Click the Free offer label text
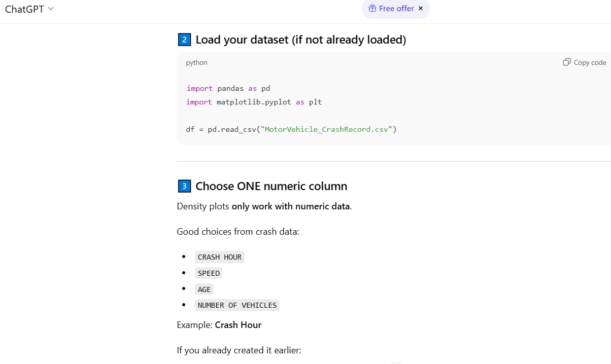This screenshot has width=611, height=364. [x=396, y=9]
